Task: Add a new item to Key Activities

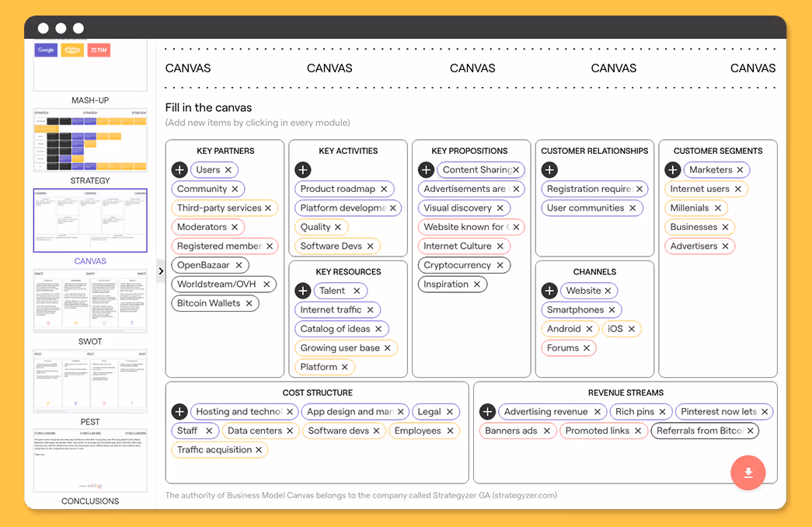Action: pos(302,169)
